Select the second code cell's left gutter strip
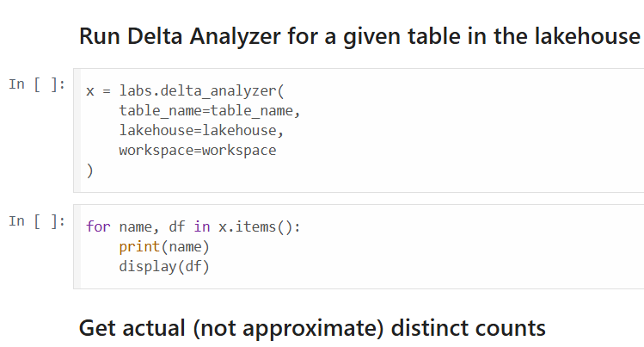The image size is (644, 347). pyautogui.click(x=77, y=246)
